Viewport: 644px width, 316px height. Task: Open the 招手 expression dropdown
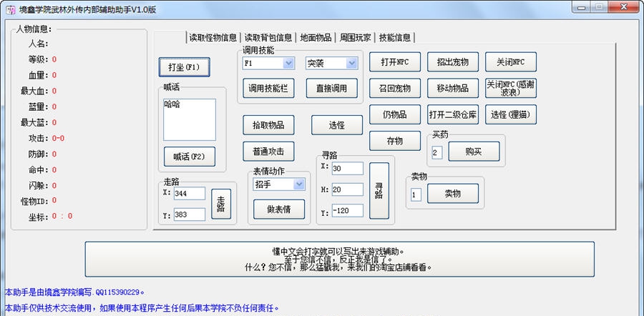[x=299, y=184]
